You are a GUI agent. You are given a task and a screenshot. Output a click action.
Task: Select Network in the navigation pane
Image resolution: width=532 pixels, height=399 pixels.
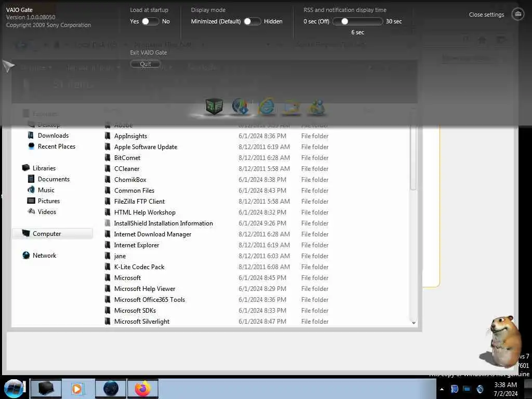(45, 256)
